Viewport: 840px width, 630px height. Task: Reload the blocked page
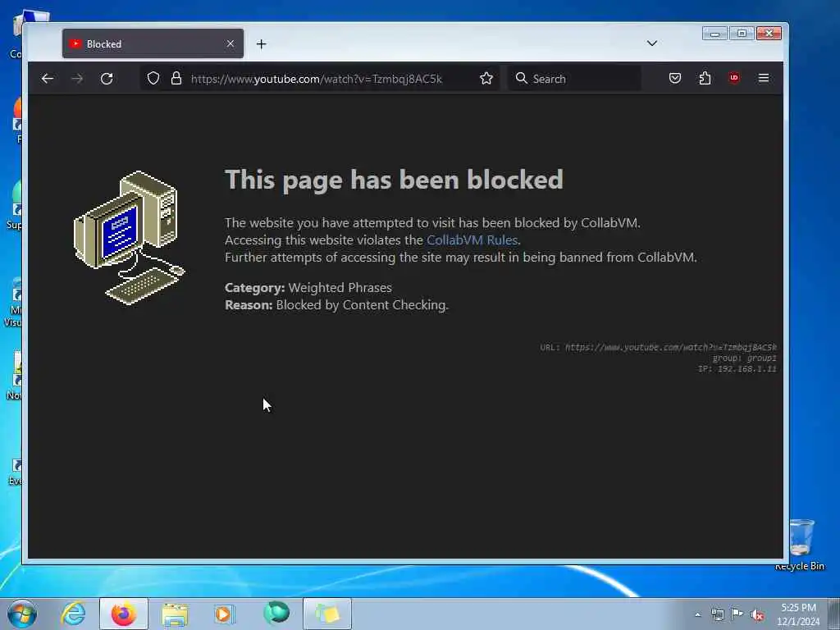click(107, 79)
